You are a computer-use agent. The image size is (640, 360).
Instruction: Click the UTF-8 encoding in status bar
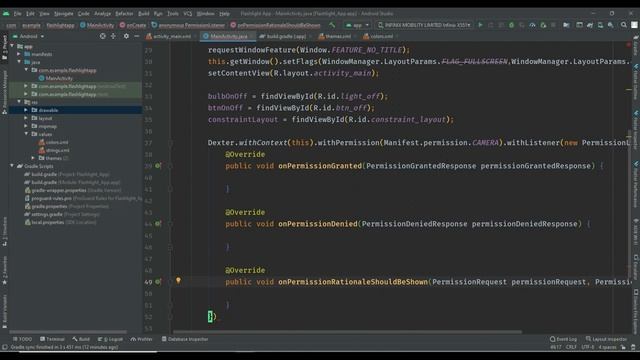tap(588, 347)
